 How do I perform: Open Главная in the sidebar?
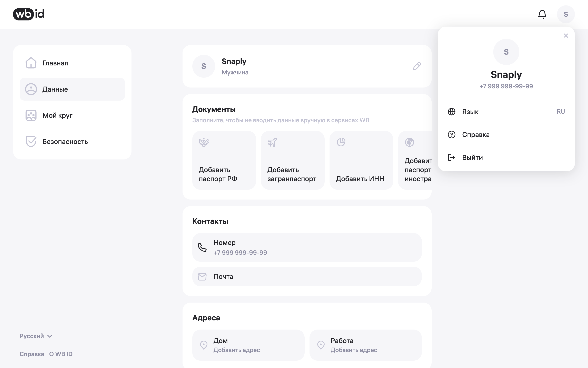pos(72,63)
